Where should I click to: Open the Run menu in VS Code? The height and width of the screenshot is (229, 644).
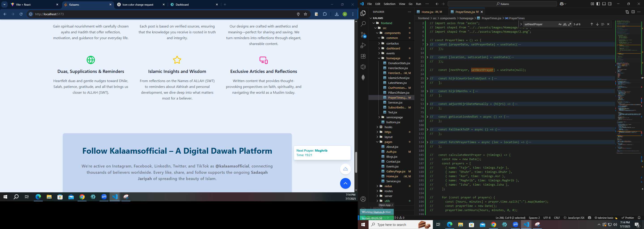tap(419, 4)
